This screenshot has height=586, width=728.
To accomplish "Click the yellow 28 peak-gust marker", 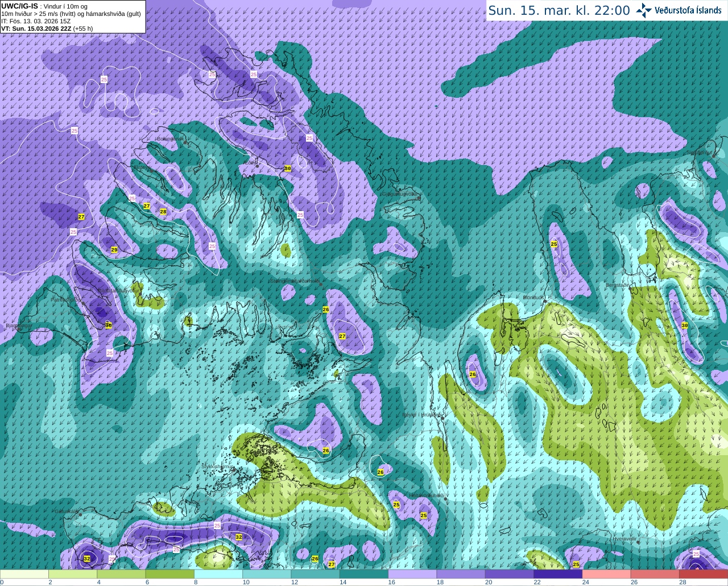I will (163, 212).
